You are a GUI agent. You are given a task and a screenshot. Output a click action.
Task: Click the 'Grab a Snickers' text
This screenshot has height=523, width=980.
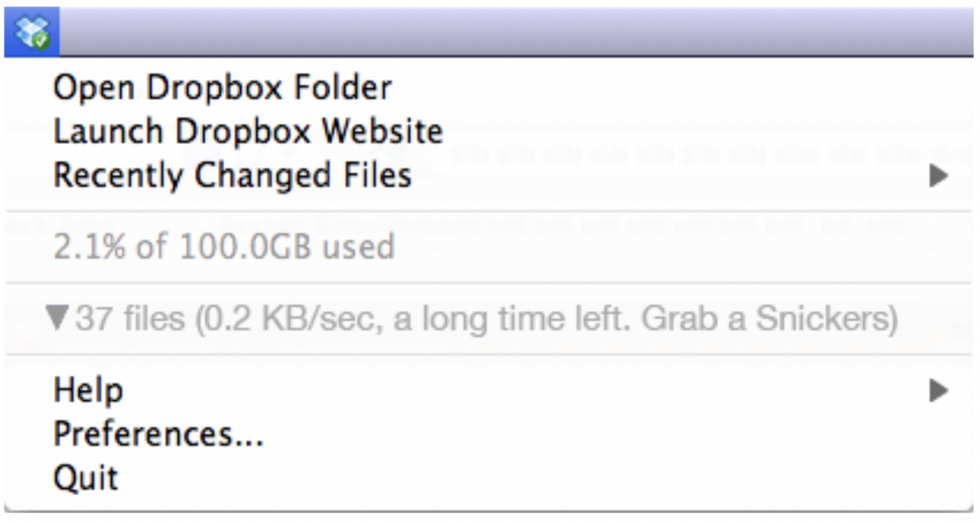[769, 318]
